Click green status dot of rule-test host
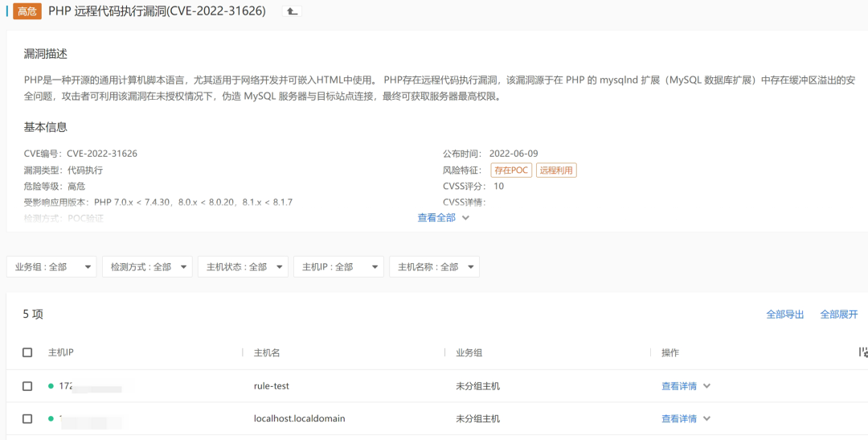 (51, 385)
